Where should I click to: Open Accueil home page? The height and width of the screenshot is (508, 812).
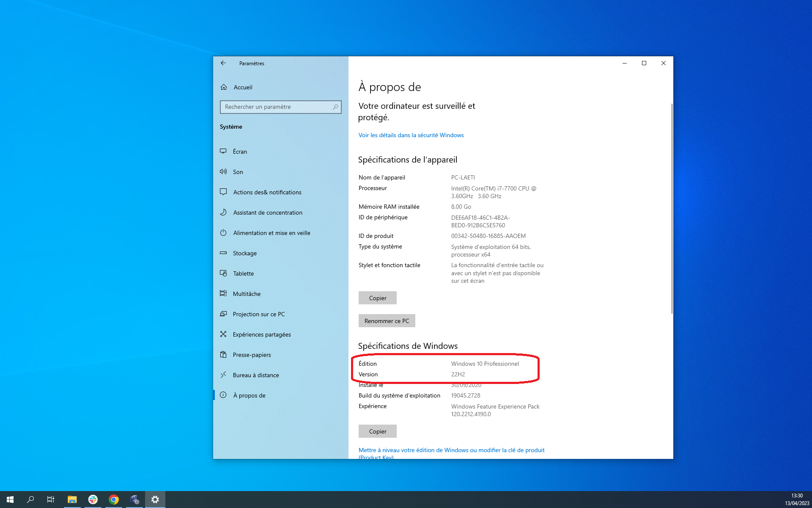click(x=243, y=87)
